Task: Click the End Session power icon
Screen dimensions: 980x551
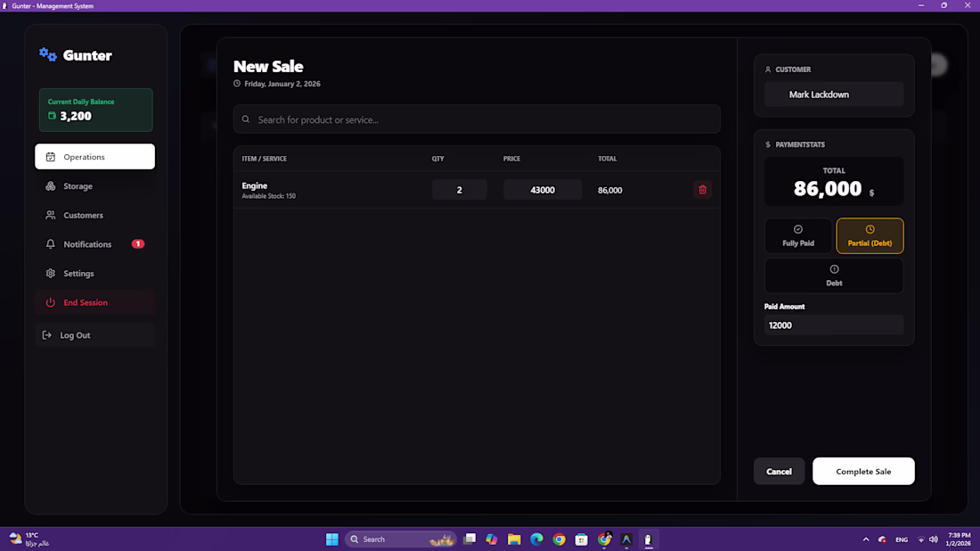Action: (x=51, y=303)
